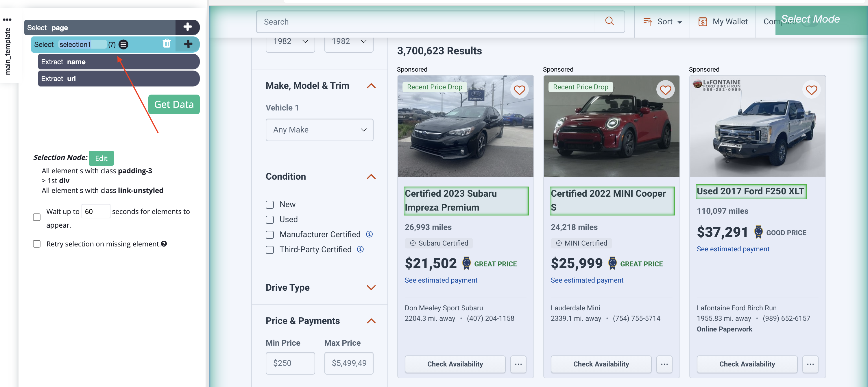Switch to the main_template tab
868x387 pixels.
pyautogui.click(x=8, y=51)
